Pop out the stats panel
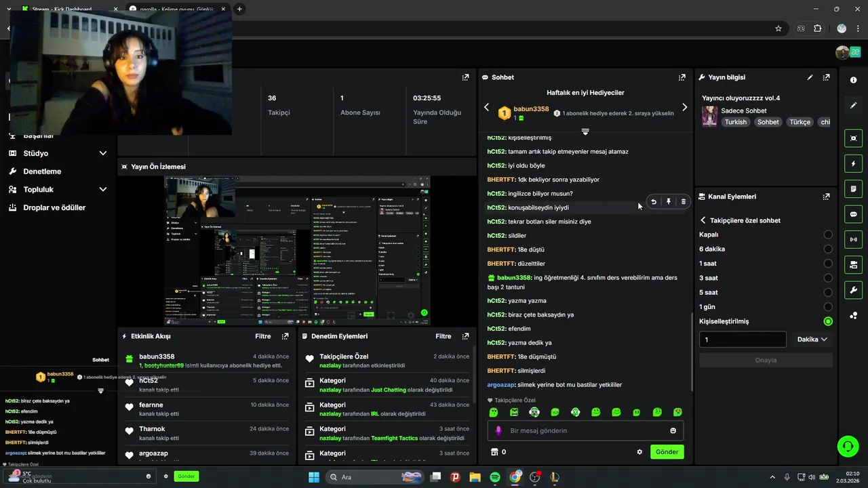 [465, 77]
